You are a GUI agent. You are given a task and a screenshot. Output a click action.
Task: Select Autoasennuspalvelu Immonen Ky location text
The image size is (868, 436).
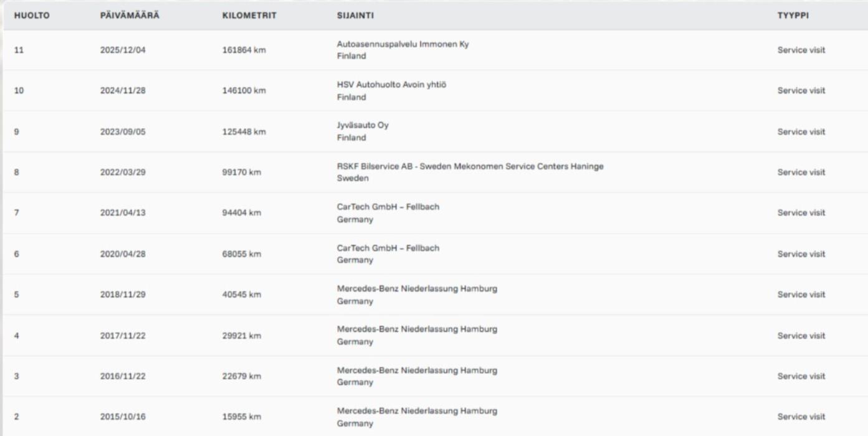coord(403,44)
